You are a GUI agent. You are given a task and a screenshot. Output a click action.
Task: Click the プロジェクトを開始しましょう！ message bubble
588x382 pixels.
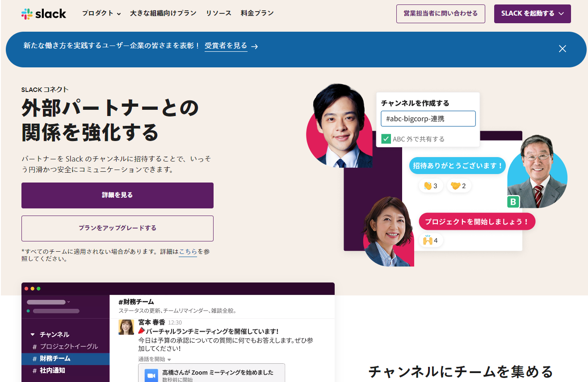point(477,221)
